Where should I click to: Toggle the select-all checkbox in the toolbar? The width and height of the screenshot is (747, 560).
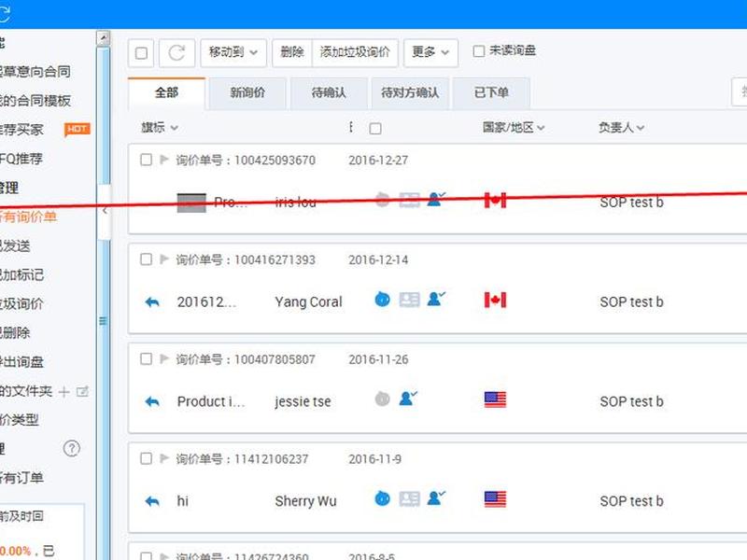(141, 53)
